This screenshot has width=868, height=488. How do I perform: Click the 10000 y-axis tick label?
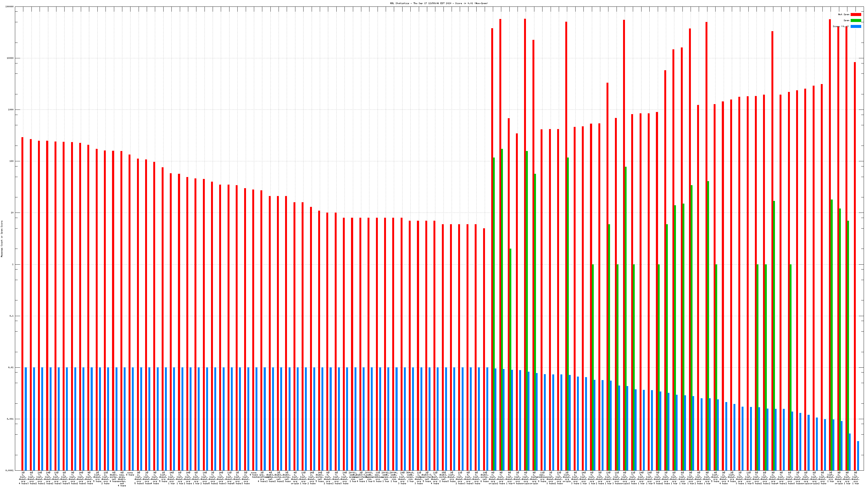click(11, 58)
